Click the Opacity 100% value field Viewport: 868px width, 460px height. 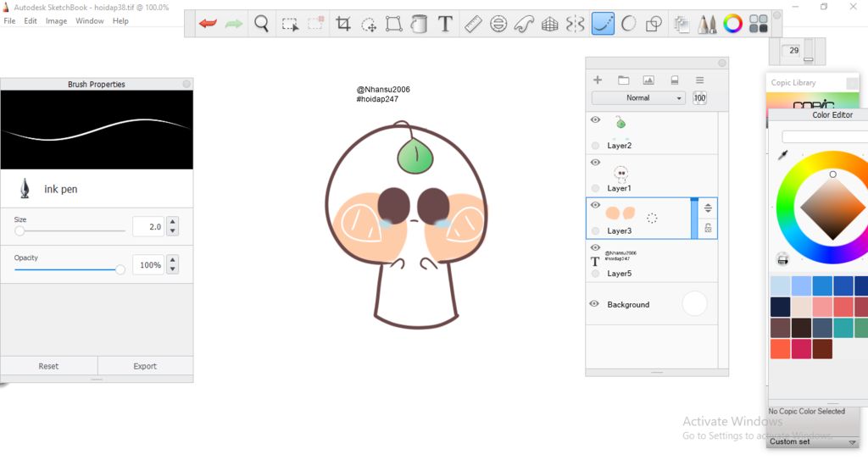point(148,265)
